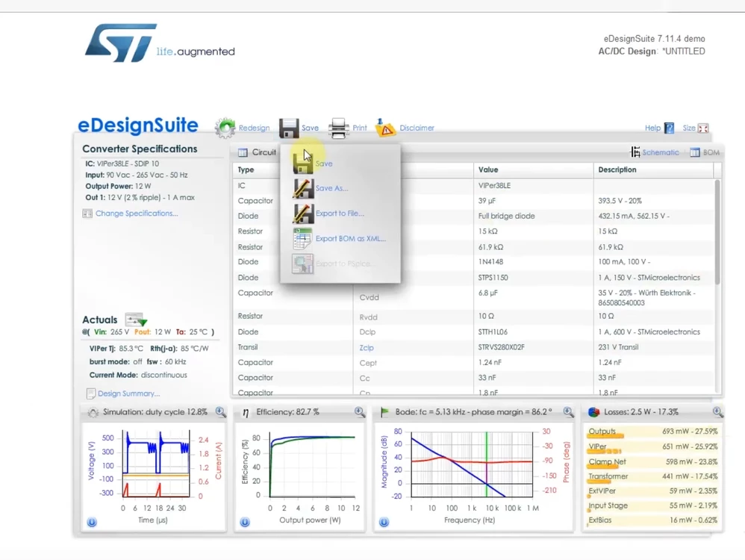Image resolution: width=745 pixels, height=560 pixels.
Task: Click the info icon under Simulation chart
Action: click(x=92, y=523)
